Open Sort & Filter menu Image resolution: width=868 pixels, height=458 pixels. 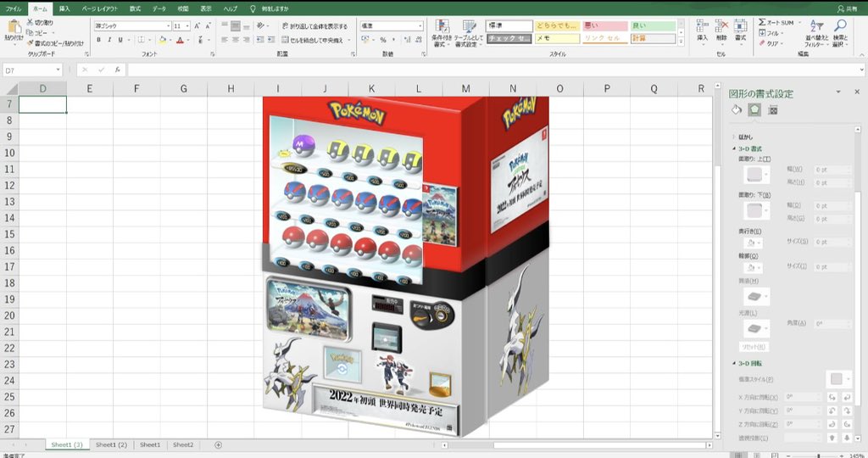[x=816, y=33]
